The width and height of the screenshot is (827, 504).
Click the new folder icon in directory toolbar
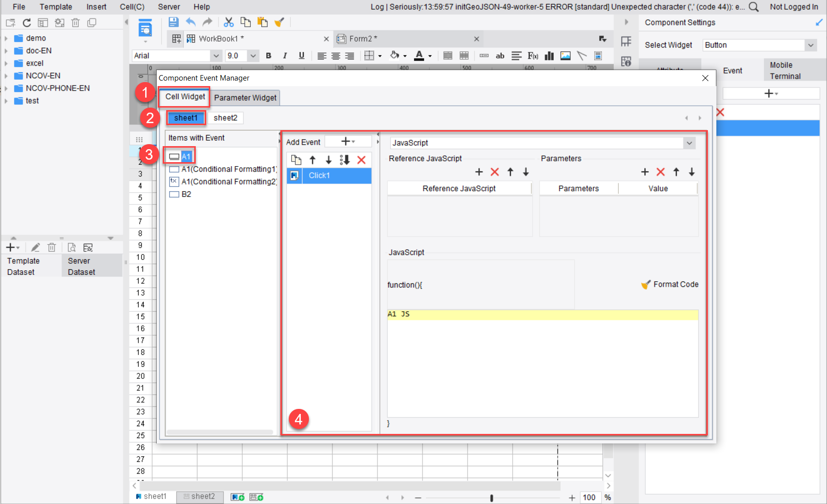11,23
